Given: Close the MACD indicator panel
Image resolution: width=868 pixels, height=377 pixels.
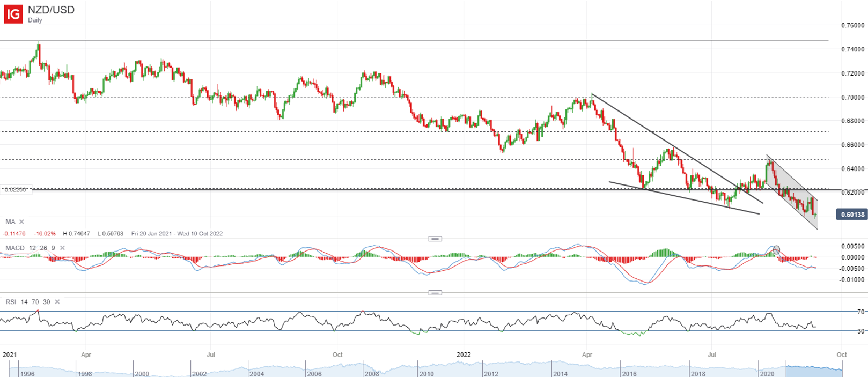Looking at the screenshot, I should coord(62,248).
